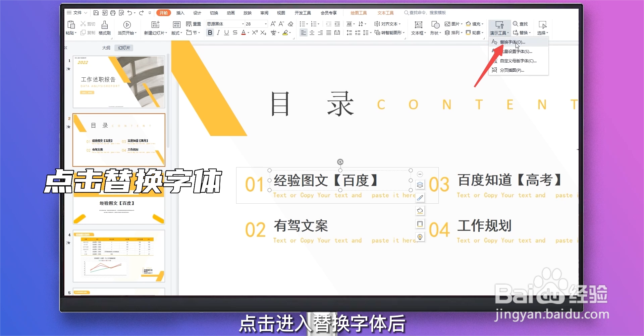This screenshot has height=336, width=644.
Task: Select the Format Painter (格式刷) tool
Action: click(x=105, y=28)
